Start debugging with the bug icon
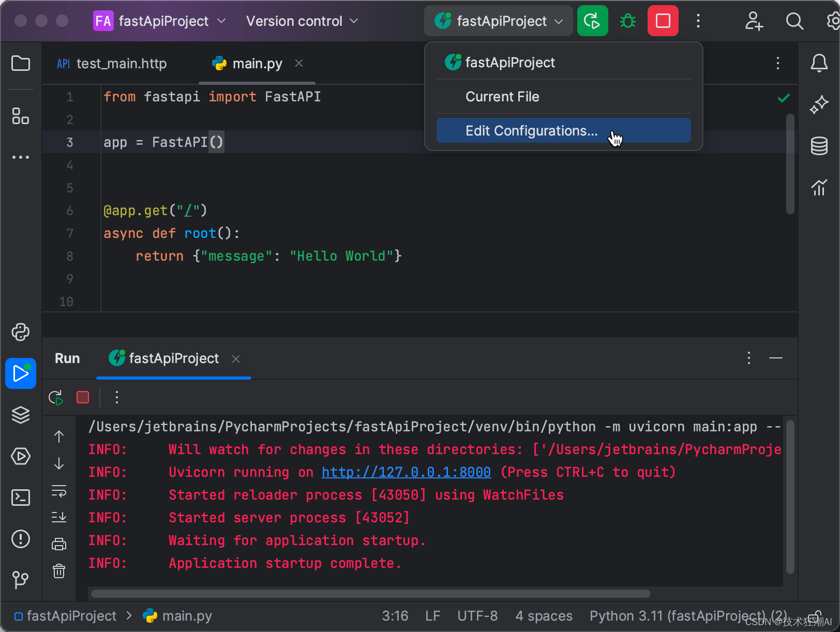 point(627,21)
